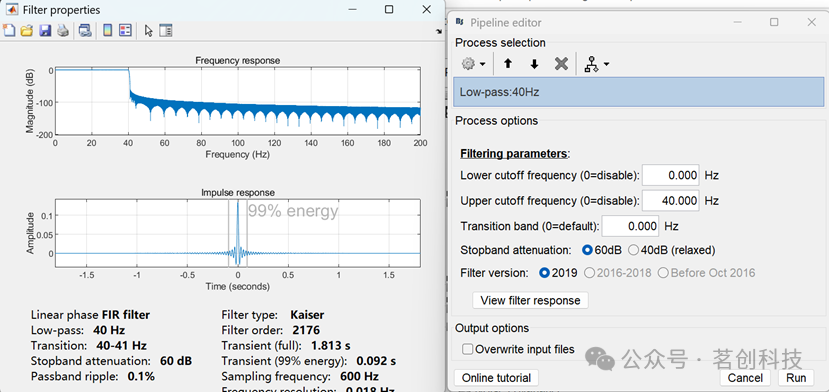This screenshot has height=392, width=829.
Task: Close the Filter properties window
Action: point(427,10)
